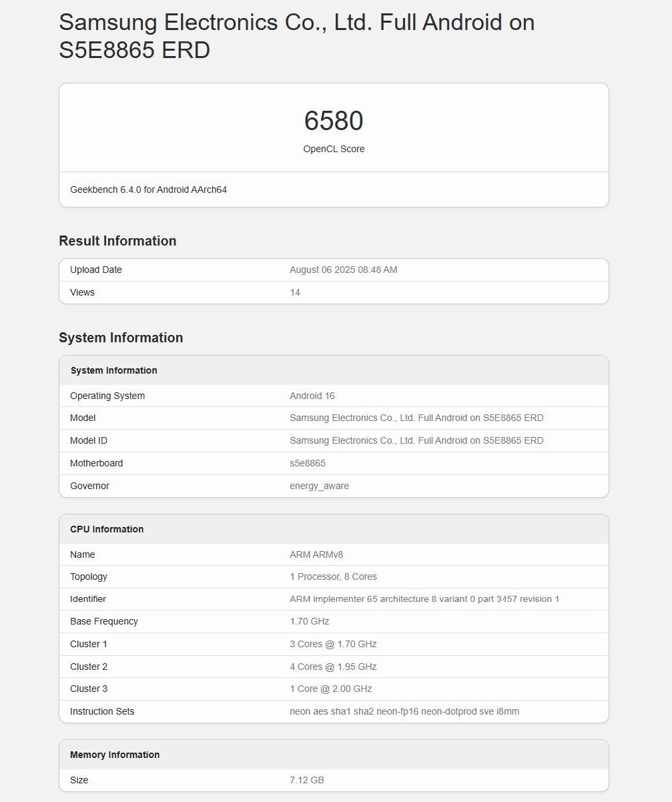Select 1 Core @ 2.00 GHz value

(x=331, y=689)
